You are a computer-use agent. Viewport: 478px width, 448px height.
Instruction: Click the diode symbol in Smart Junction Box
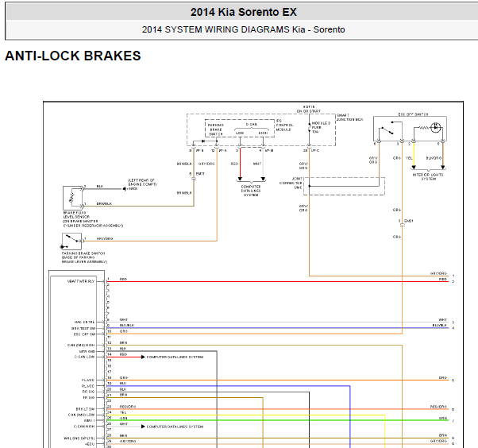point(202,141)
